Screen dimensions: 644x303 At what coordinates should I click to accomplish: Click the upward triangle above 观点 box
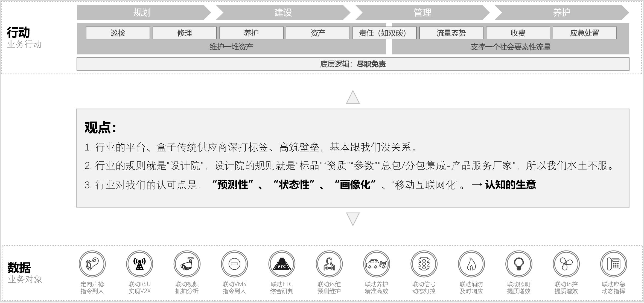353,98
